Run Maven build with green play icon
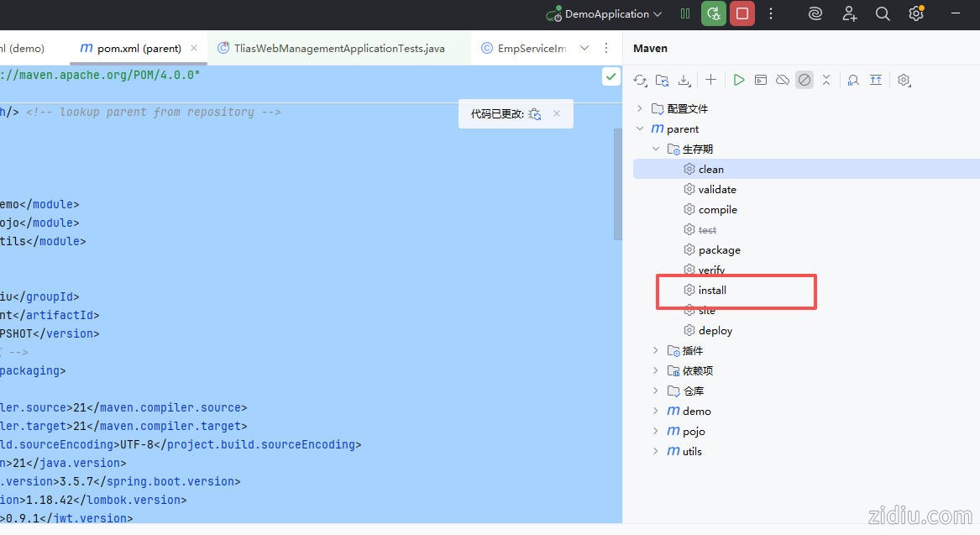Screen dimensions: 980x535 (738, 80)
